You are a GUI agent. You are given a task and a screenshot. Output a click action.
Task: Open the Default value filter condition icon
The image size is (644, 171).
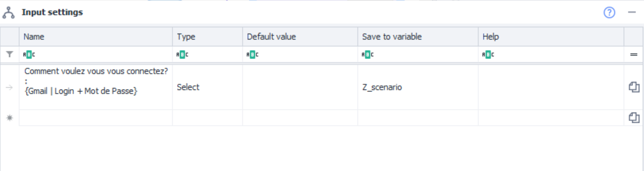252,55
